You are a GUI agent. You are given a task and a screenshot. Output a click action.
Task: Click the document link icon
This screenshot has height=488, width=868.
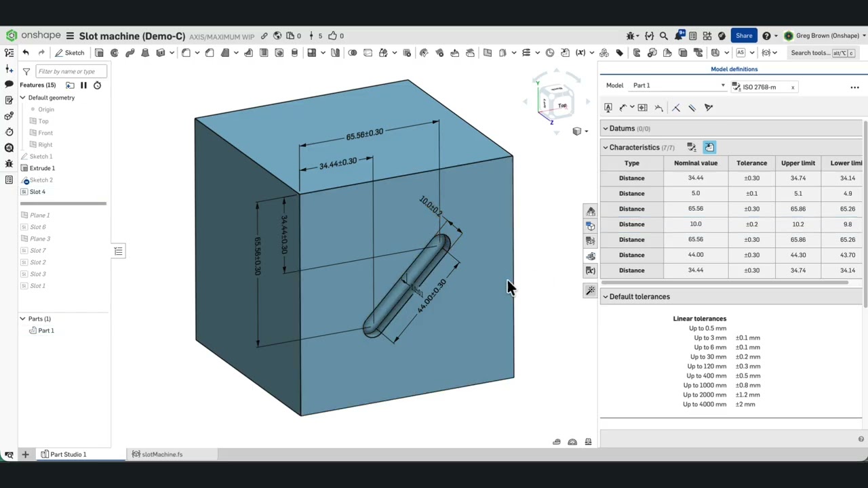(264, 36)
